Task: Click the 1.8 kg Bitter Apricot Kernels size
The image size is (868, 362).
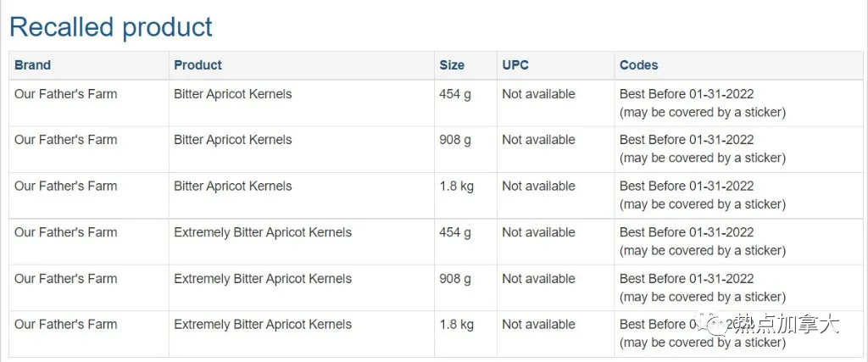Action: 457,186
